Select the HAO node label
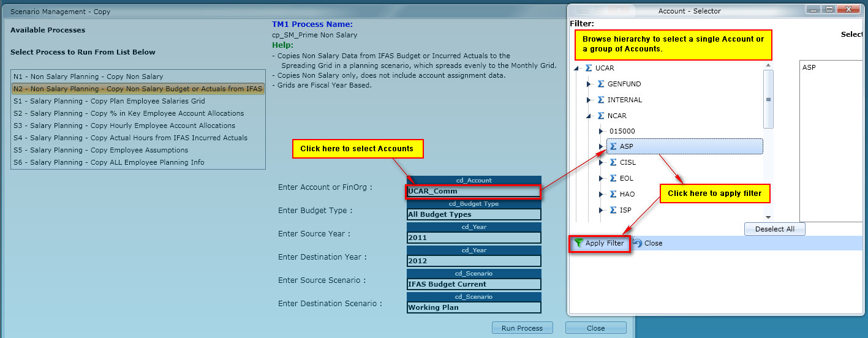 click(627, 194)
